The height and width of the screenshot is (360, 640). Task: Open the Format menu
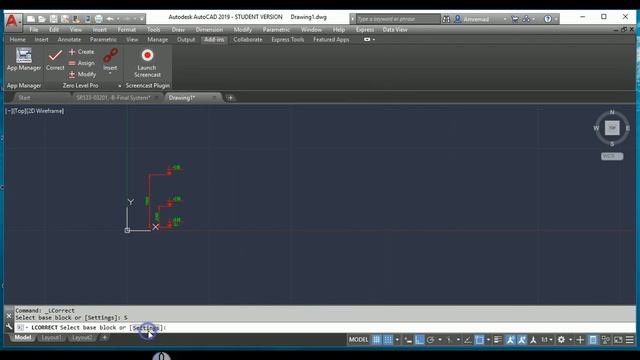point(127,29)
